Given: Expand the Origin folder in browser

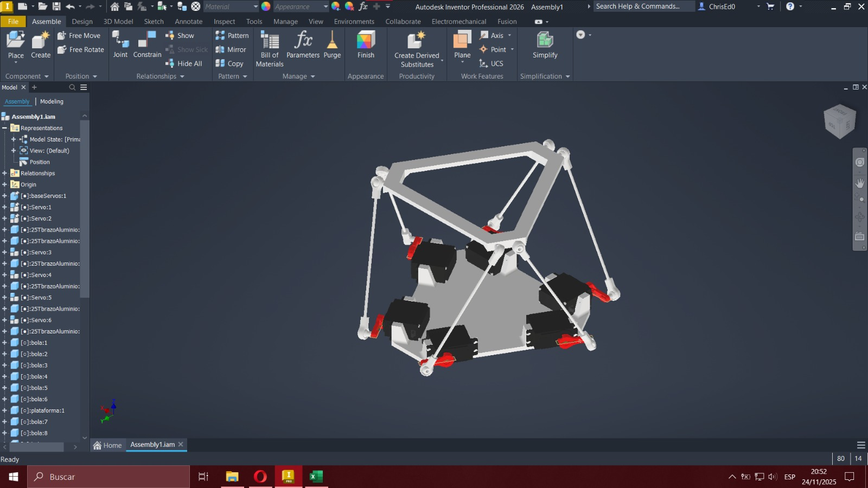Looking at the screenshot, I should coord(5,185).
